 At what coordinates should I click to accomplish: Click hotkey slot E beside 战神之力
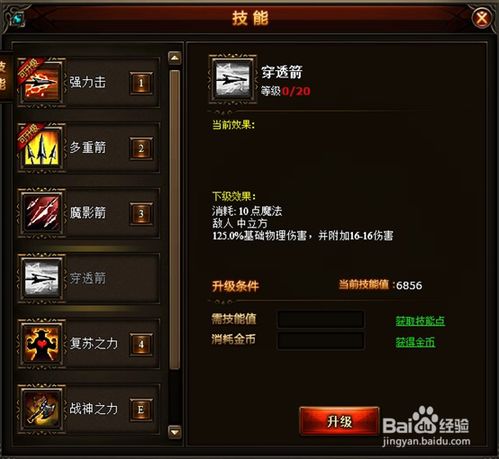point(141,409)
